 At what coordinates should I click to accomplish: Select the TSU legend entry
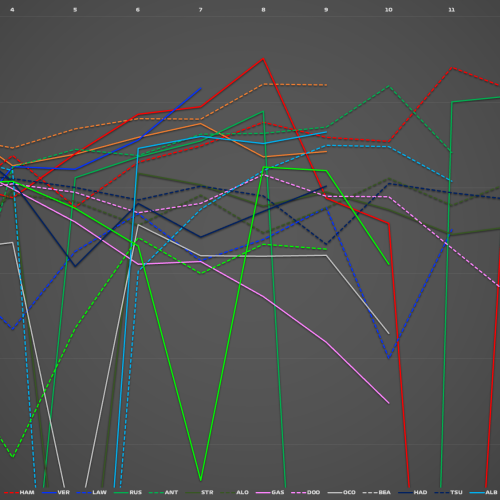449,492
